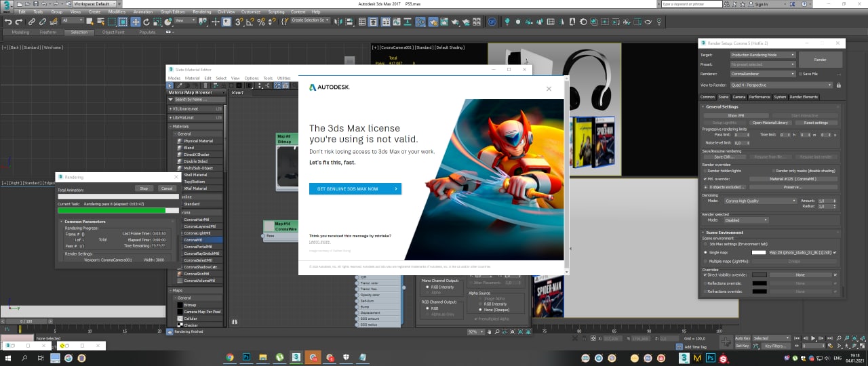Click Single map white color swatch
This screenshot has width=868, height=366.
[759, 253]
